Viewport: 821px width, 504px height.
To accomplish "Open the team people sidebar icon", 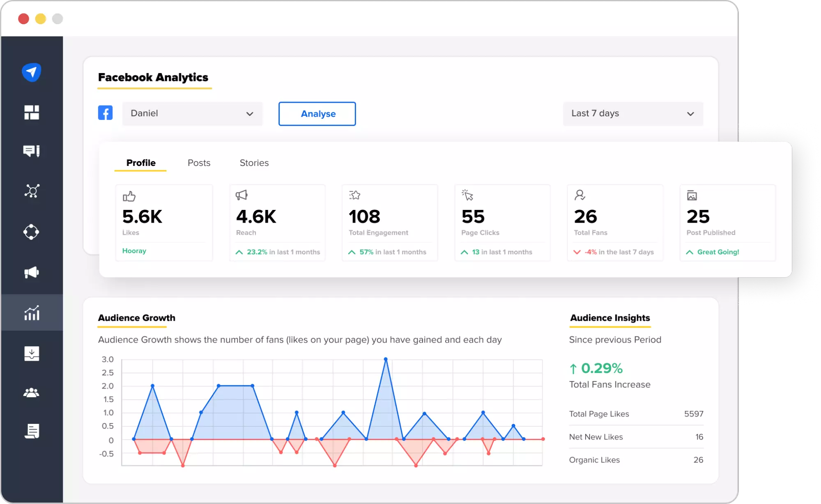I will pyautogui.click(x=32, y=393).
